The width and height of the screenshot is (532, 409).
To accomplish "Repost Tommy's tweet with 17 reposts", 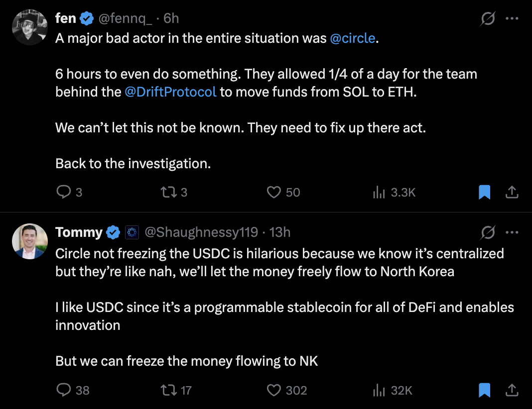I will [168, 390].
